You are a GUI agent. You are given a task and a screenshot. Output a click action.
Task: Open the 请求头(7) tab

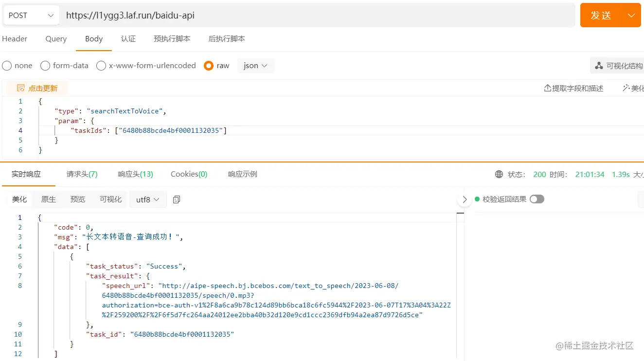[82, 174]
